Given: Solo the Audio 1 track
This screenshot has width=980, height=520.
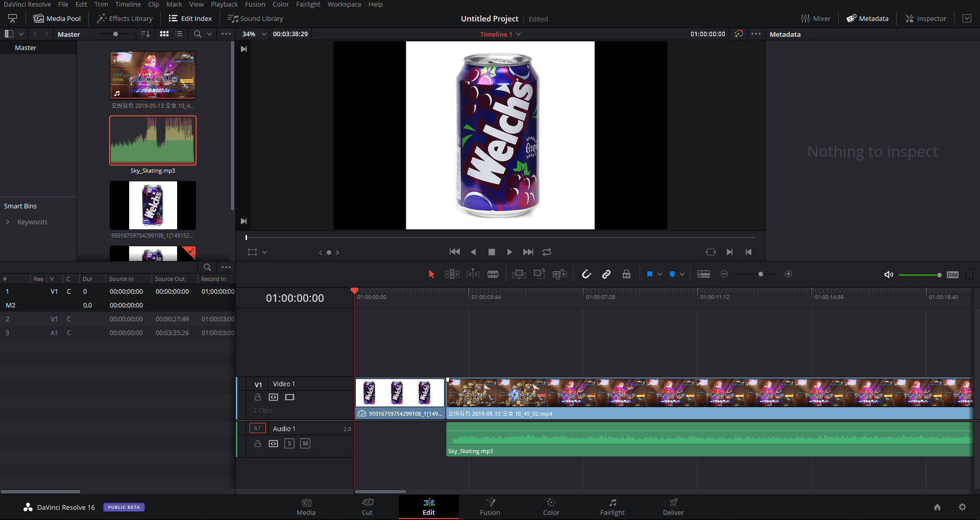Looking at the screenshot, I should click(x=289, y=443).
